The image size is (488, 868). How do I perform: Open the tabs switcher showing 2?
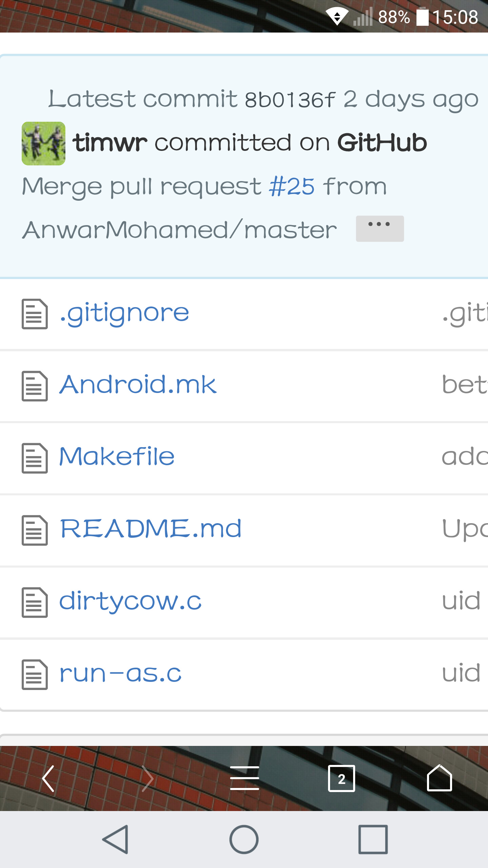[x=341, y=778]
